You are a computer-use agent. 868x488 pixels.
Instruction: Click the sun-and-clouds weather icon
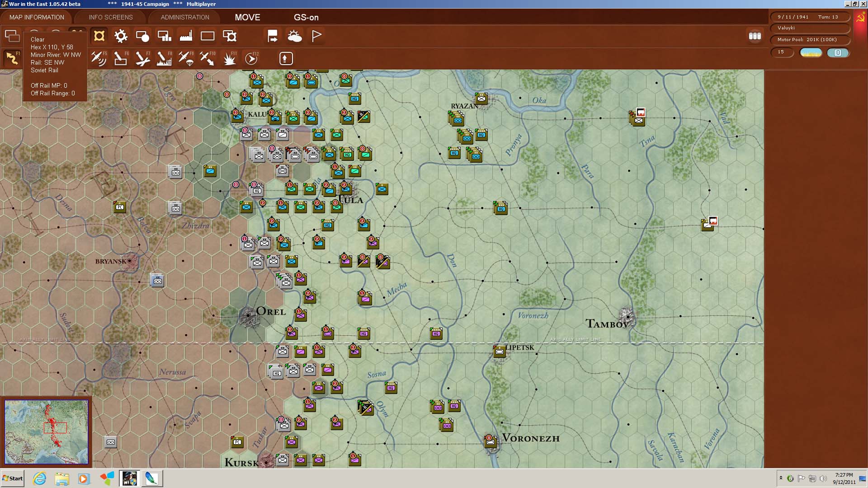tap(294, 36)
